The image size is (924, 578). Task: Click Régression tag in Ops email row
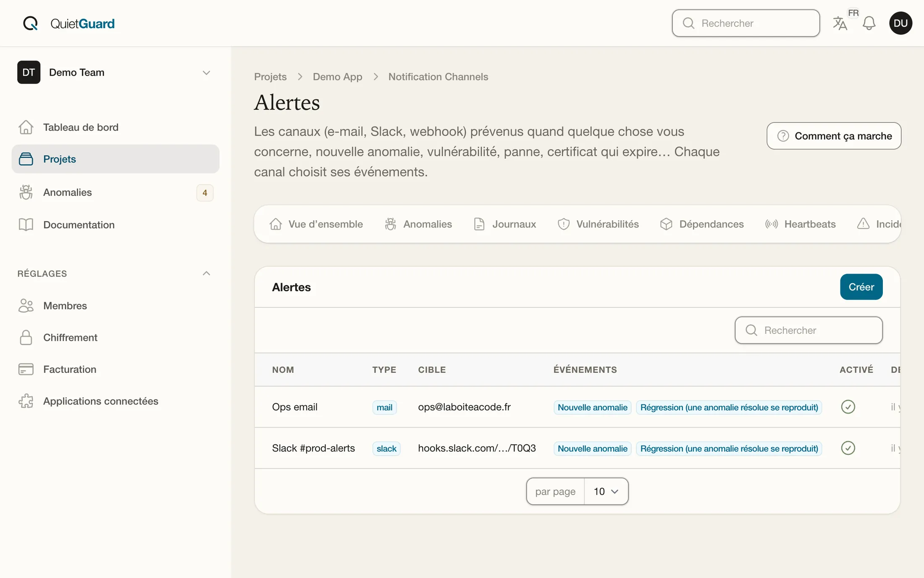coord(729,407)
